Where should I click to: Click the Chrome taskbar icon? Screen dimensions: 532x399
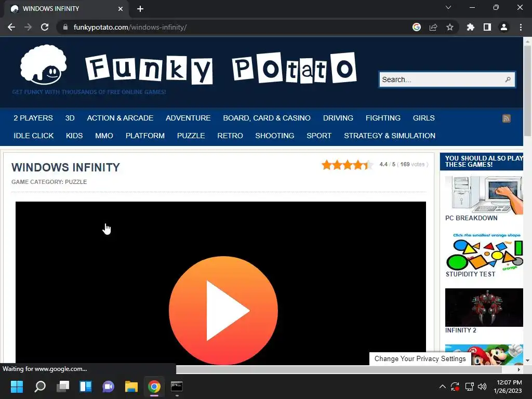154,387
